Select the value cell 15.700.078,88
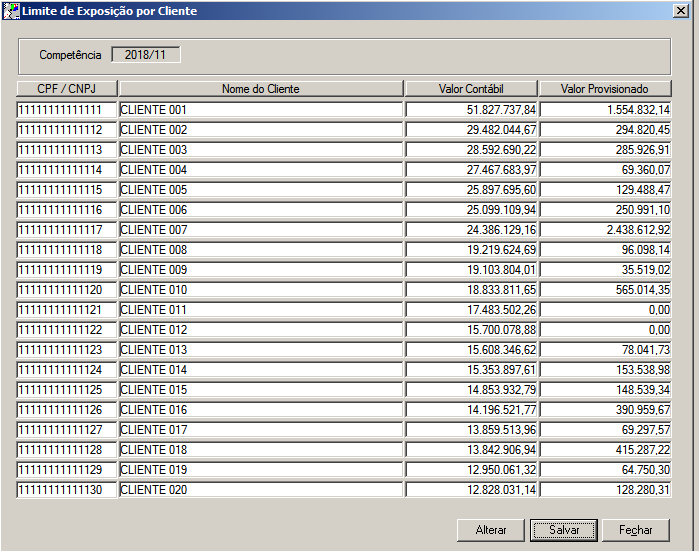The width and height of the screenshot is (699, 551). [471, 330]
